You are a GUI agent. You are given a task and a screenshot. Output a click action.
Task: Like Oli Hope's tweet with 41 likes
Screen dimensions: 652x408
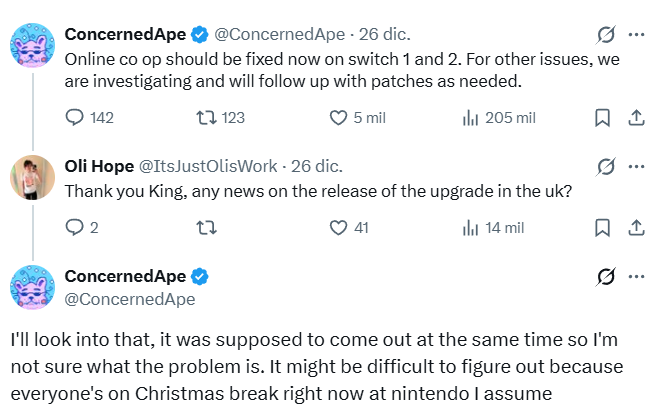[339, 228]
